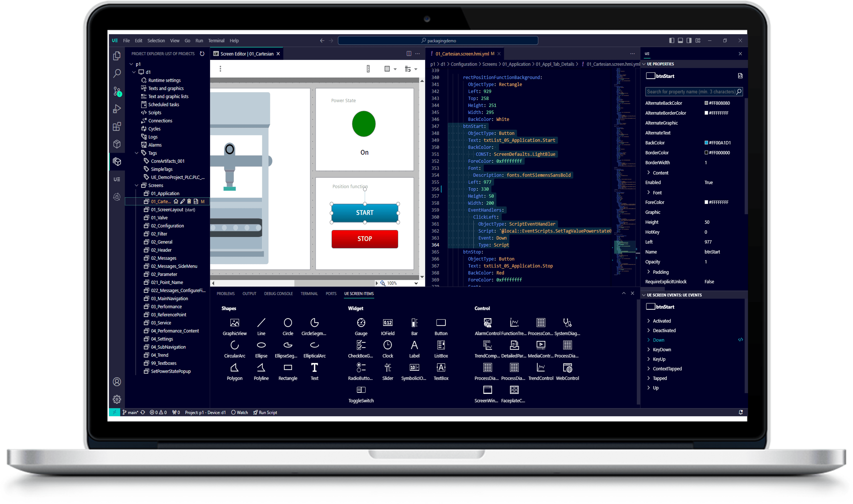
Task: Click the notifications bell in status bar
Action: 741,413
